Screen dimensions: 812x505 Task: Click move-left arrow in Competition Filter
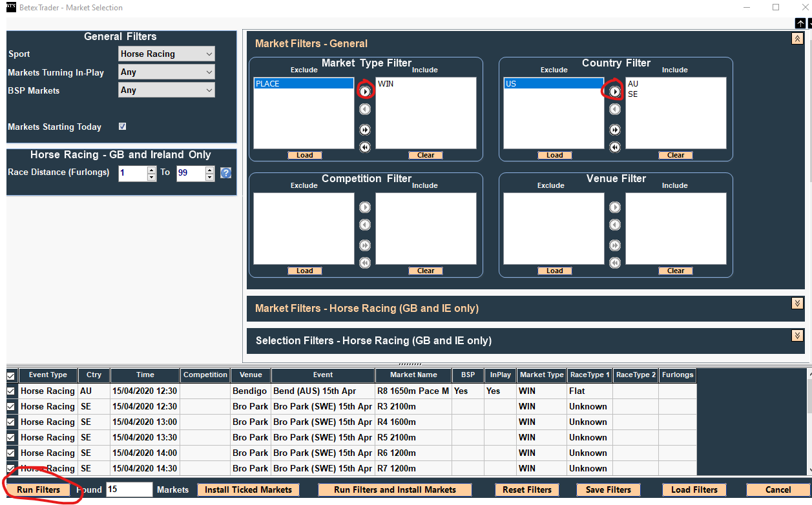(365, 225)
